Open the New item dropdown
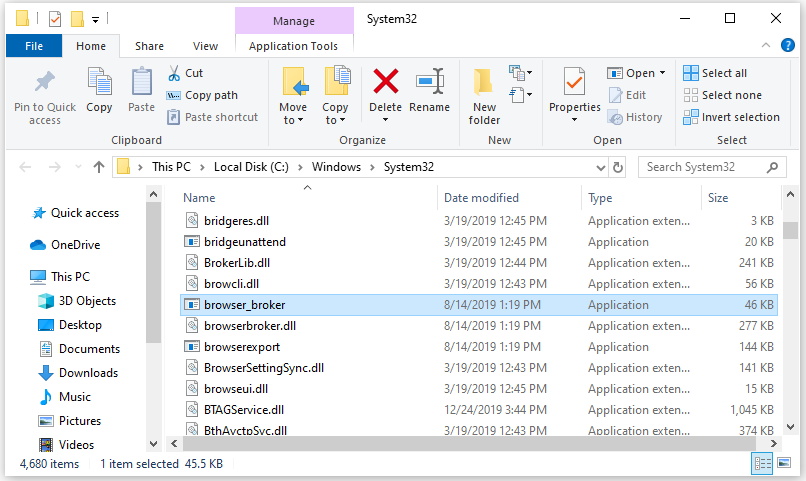 (x=520, y=73)
